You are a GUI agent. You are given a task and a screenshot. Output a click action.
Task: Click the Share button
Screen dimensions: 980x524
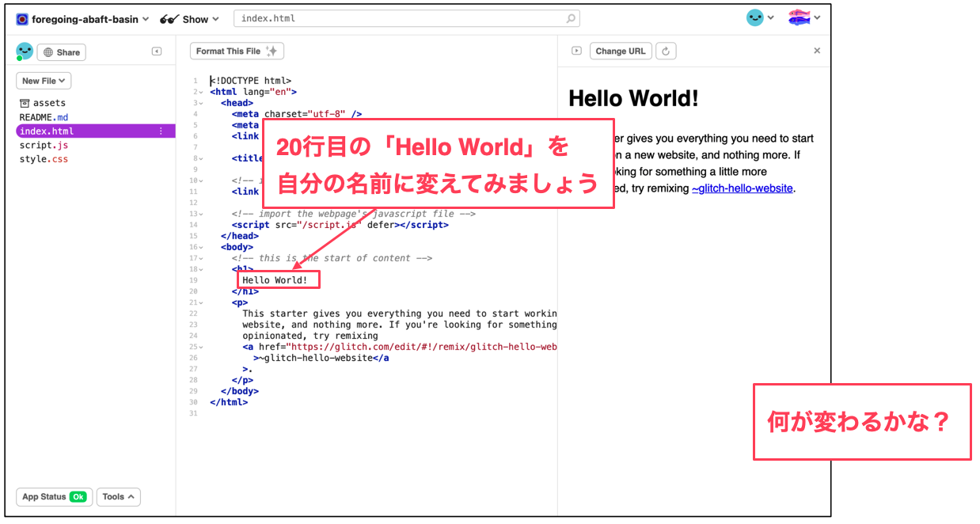61,52
